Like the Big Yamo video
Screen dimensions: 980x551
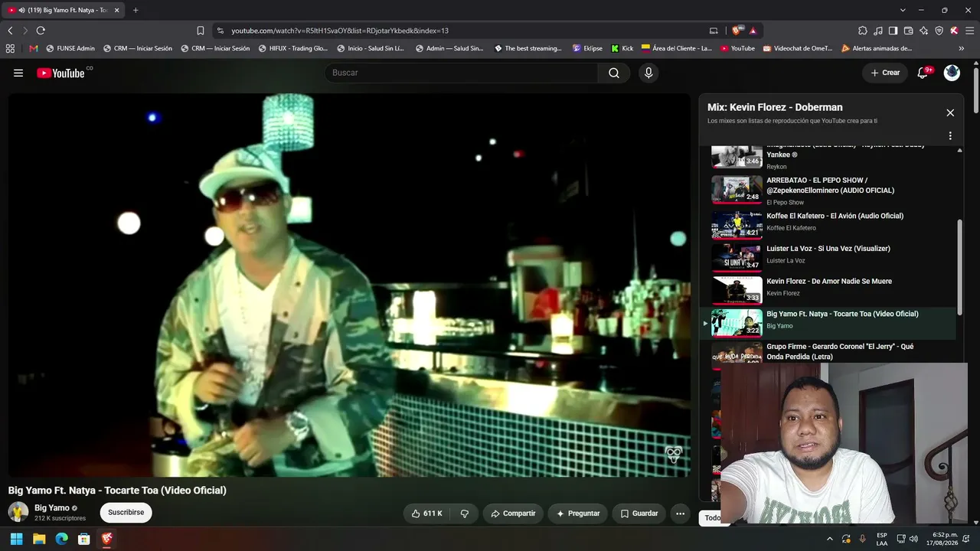(426, 514)
